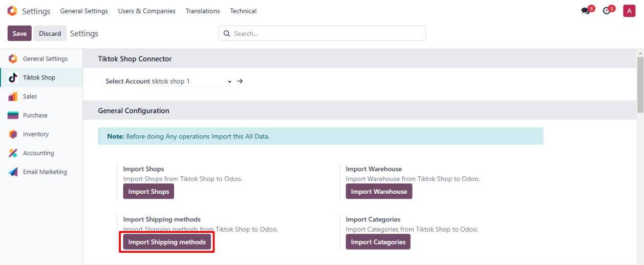Click the user avatar icon
This screenshot has width=644, height=265.
pos(629,11)
